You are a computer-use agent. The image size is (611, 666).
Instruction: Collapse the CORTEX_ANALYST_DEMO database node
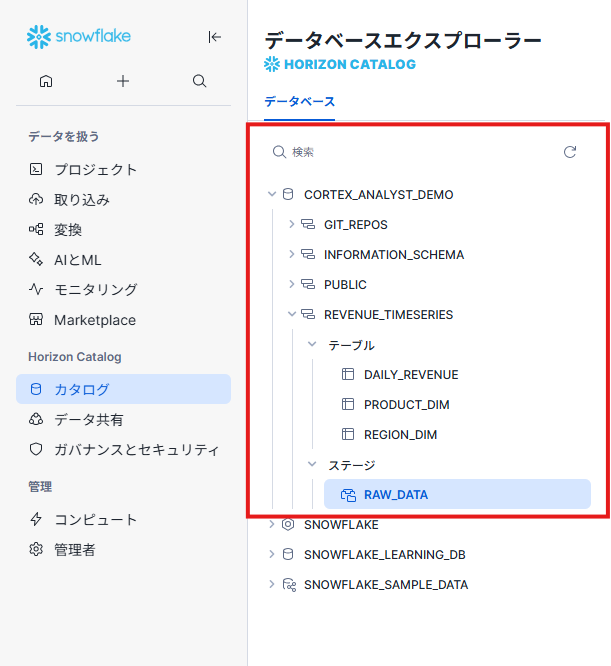272,194
